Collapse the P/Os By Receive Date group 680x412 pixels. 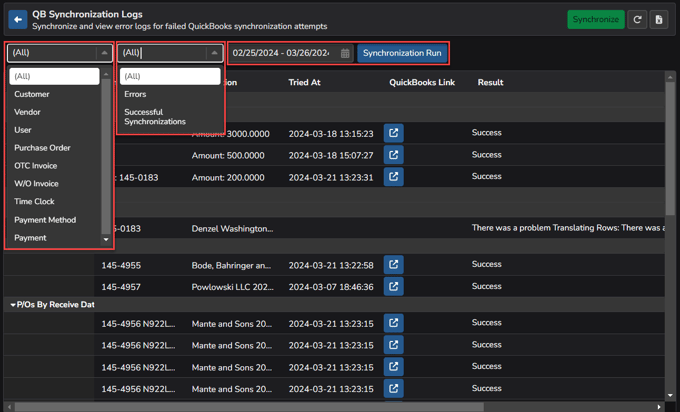tap(13, 305)
